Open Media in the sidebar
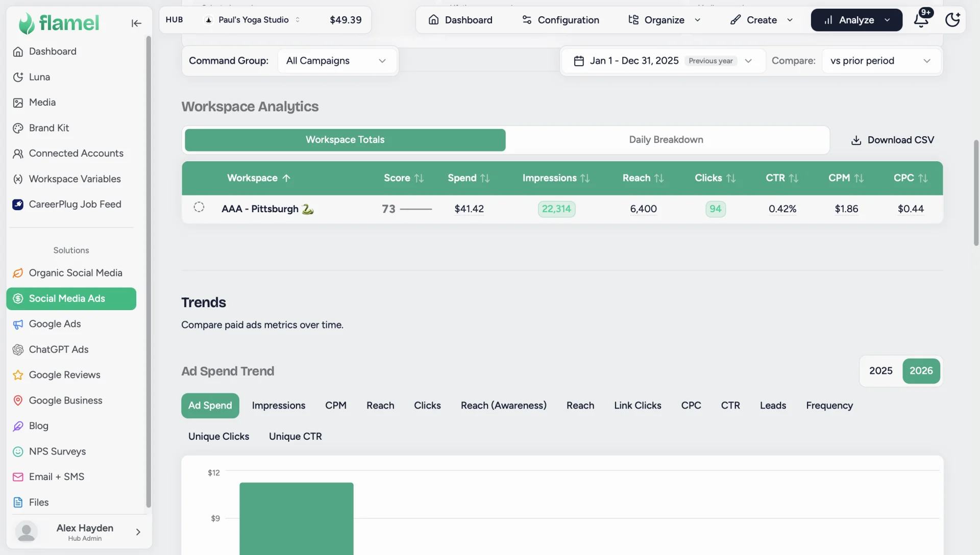The image size is (980, 555). tap(71, 103)
